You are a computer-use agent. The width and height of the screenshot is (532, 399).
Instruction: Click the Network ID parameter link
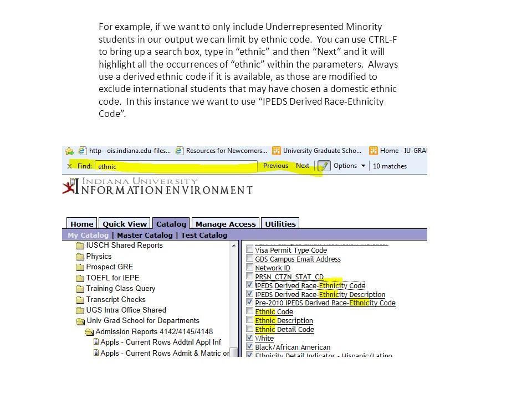(x=273, y=268)
